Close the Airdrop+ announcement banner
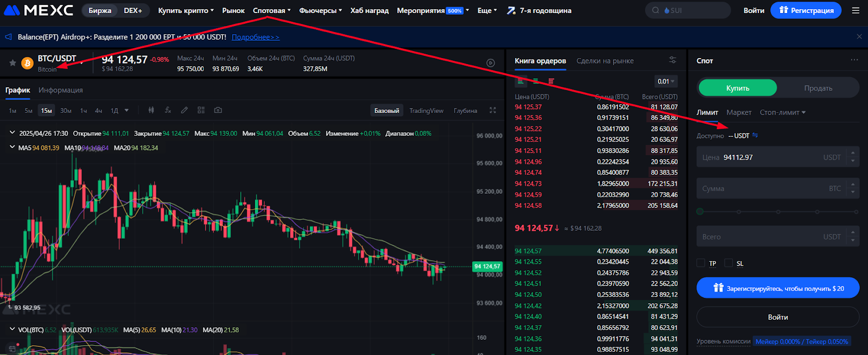 (x=859, y=36)
